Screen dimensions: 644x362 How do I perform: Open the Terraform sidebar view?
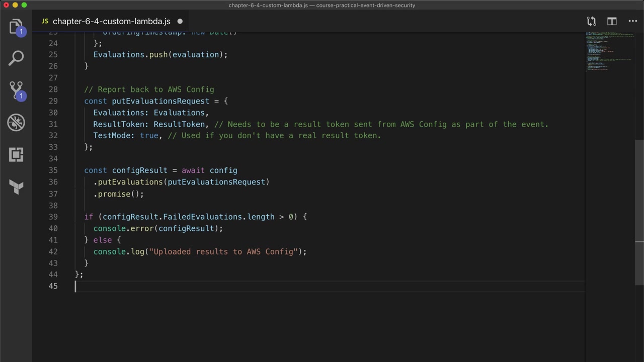tap(16, 187)
